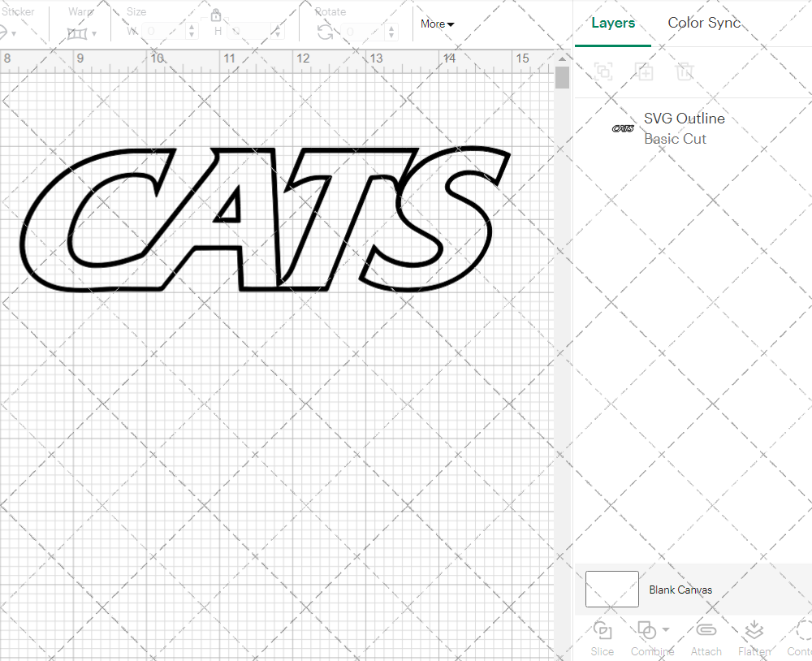Click the Blank Canvas color swatch
Viewport: 812px width, 661px height.
pyautogui.click(x=611, y=590)
